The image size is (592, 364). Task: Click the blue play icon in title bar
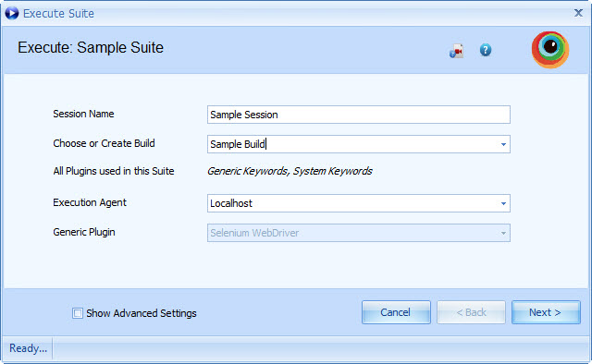[12, 13]
